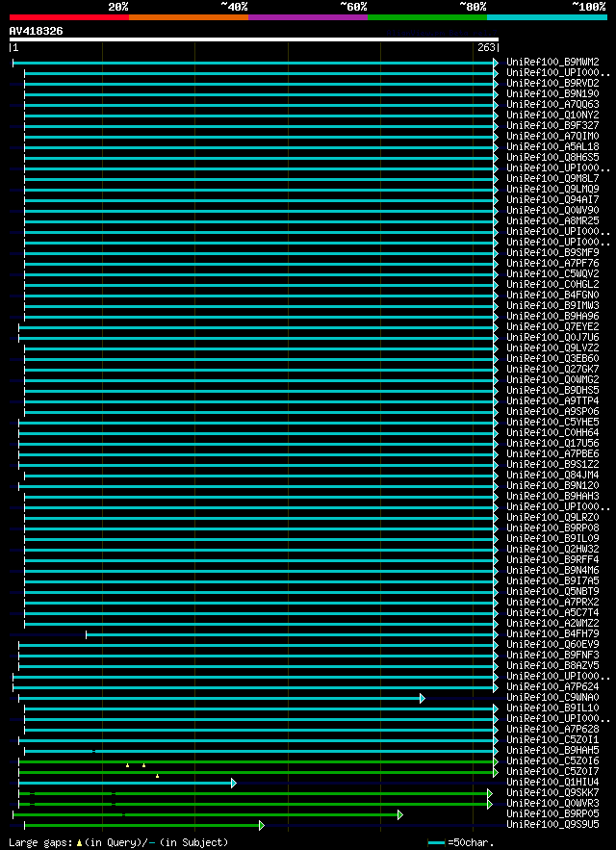616x850 pixels.
Task: Select the UniRef100_A7QIM0 label
Action: tap(552, 136)
